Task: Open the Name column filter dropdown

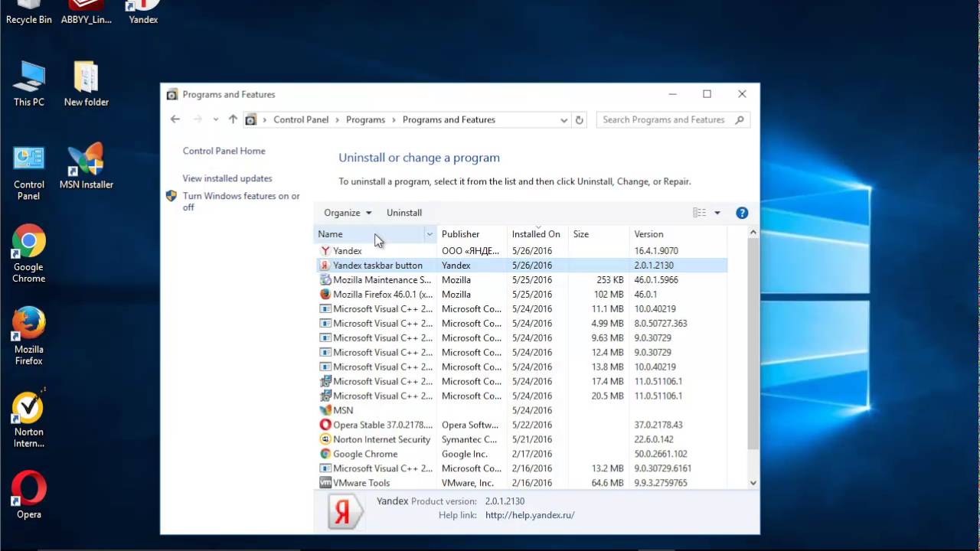Action: (x=430, y=234)
